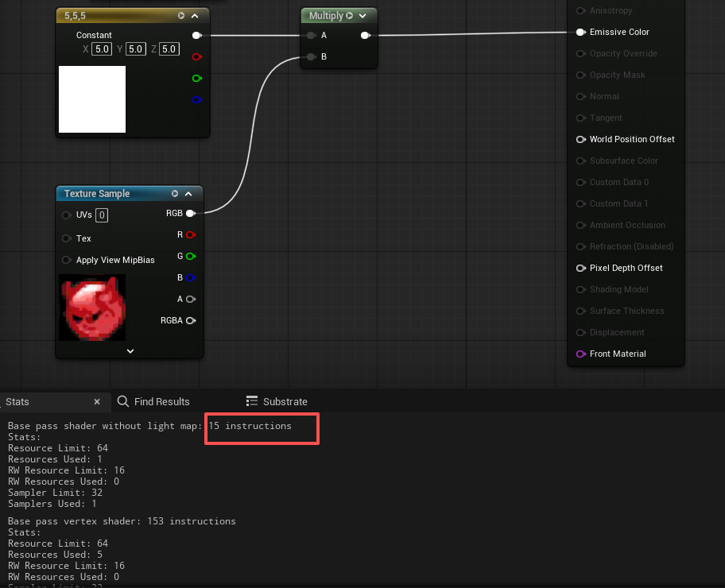
Task: Click the white color preview on Constant node
Action: [x=92, y=99]
